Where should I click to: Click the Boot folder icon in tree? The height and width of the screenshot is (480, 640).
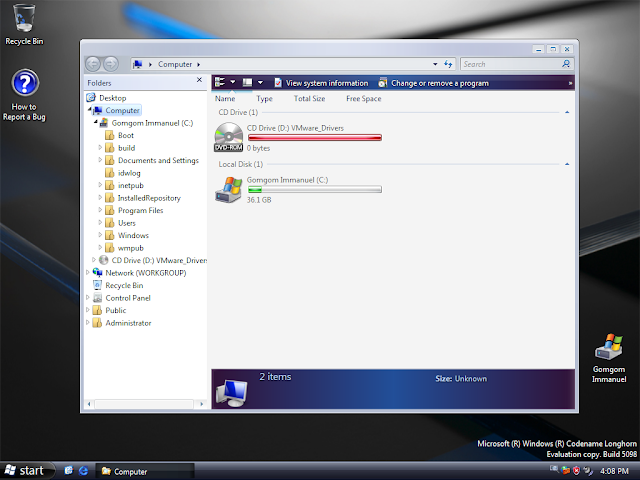coord(109,136)
